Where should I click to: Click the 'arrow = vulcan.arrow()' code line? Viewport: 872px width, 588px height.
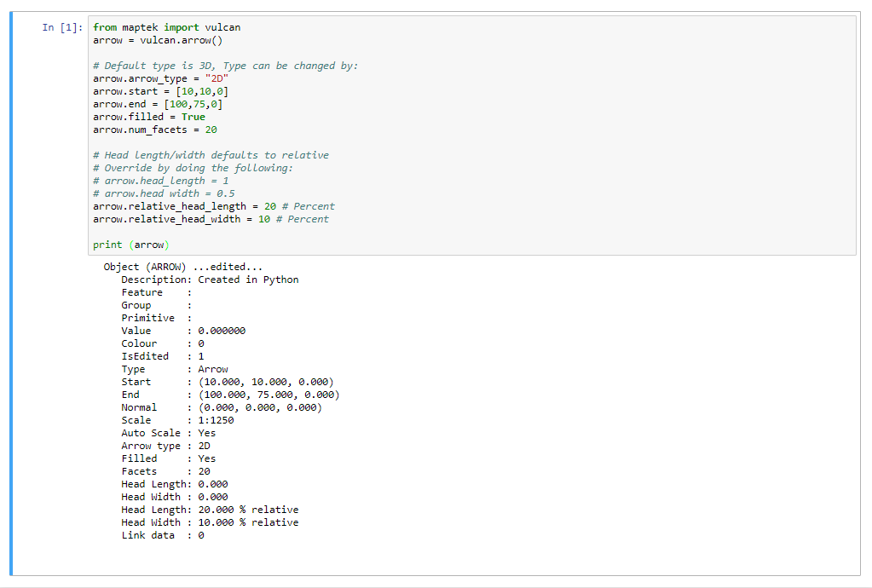158,40
